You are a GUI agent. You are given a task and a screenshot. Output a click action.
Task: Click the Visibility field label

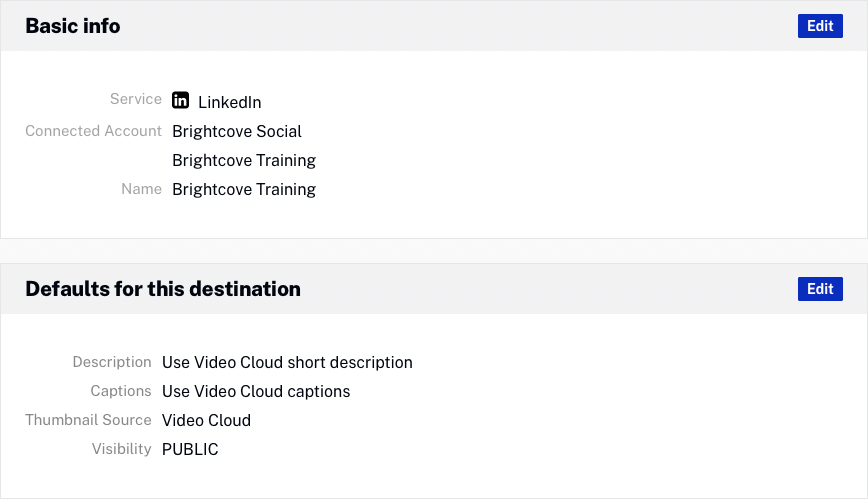[x=120, y=449]
